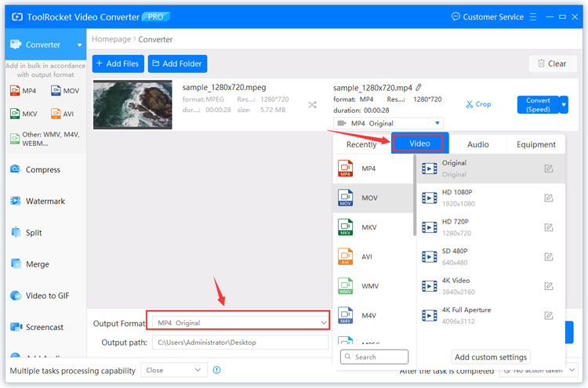
Task: Click the info icon near multiple tasks
Action: (x=216, y=370)
